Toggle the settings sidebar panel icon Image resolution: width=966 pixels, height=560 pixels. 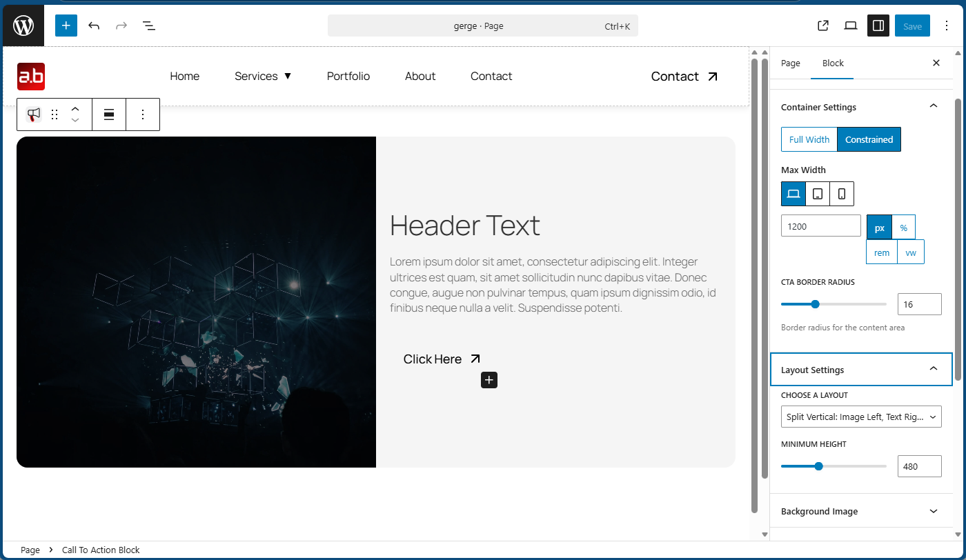[x=878, y=26]
